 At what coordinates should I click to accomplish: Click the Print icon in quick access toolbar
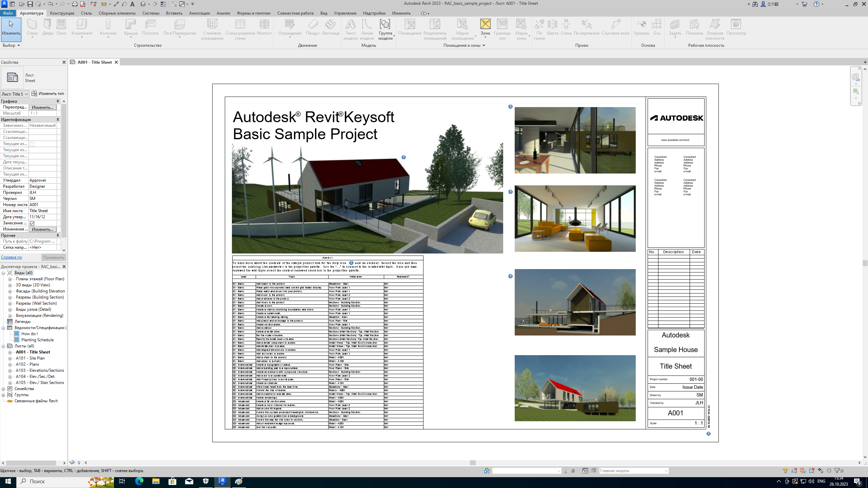[75, 4]
